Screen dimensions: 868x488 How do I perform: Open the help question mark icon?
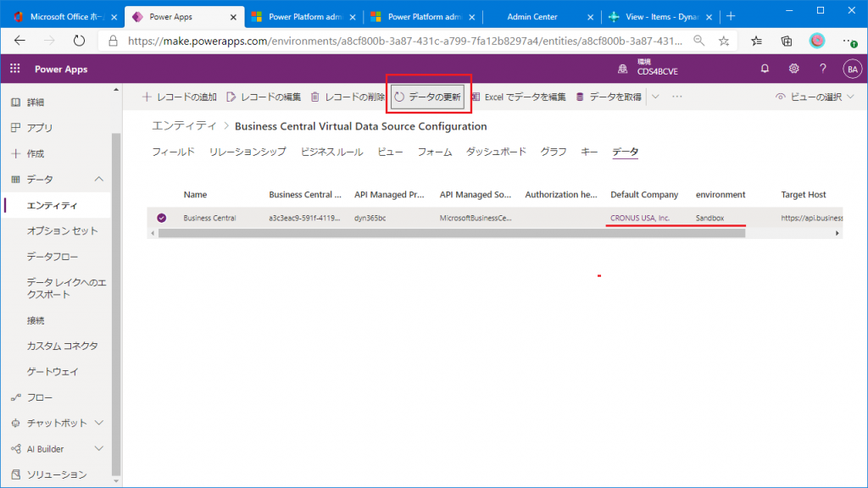(x=822, y=69)
